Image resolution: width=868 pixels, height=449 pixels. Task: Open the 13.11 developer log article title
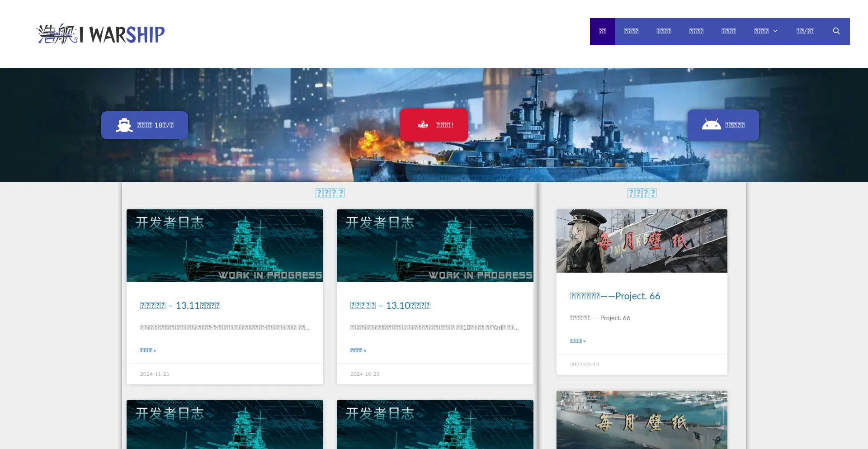click(180, 306)
